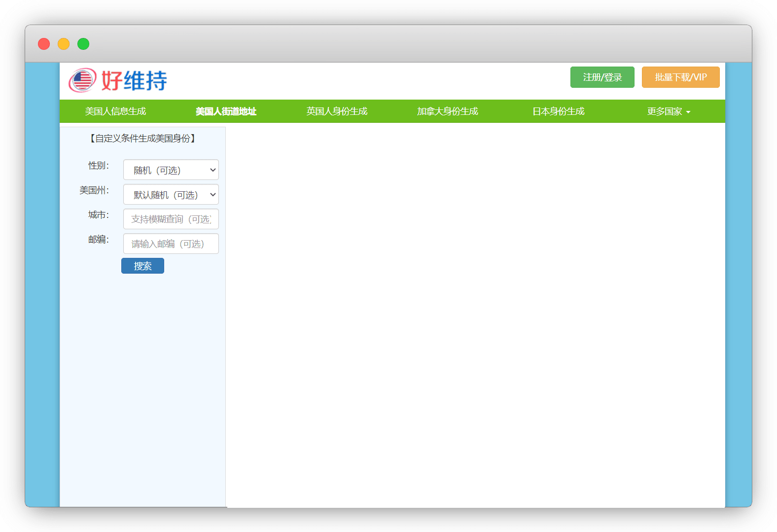Click the American flag logo icon
Image resolution: width=777 pixels, height=532 pixels.
click(82, 80)
